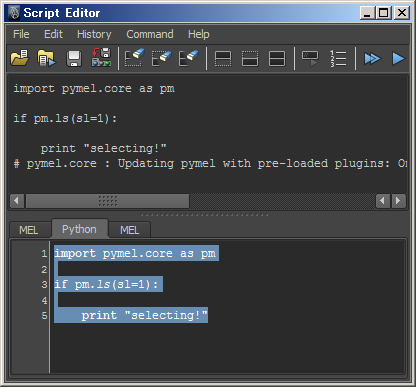
Task: Click the right-pointing scroll arrow of the history pane
Action: tap(398, 201)
